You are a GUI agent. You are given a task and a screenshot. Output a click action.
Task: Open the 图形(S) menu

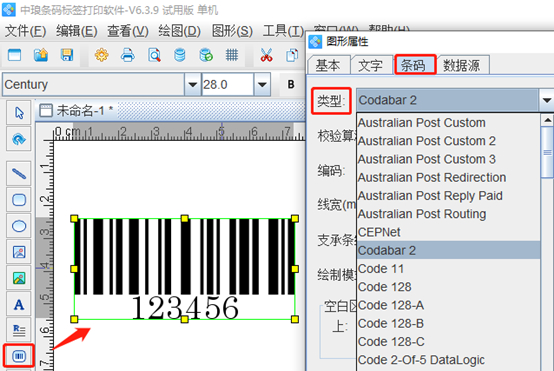pos(232,31)
